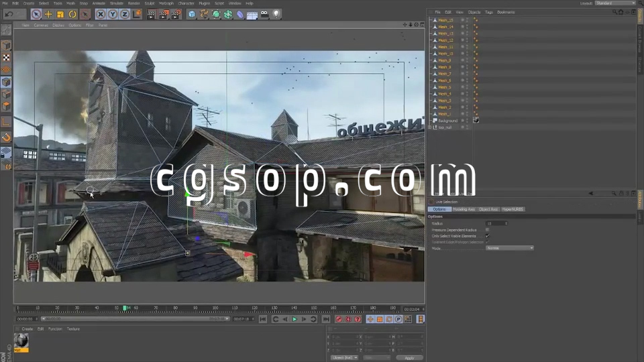Click the Radius input field
This screenshot has height=362, width=644.
[x=497, y=223]
